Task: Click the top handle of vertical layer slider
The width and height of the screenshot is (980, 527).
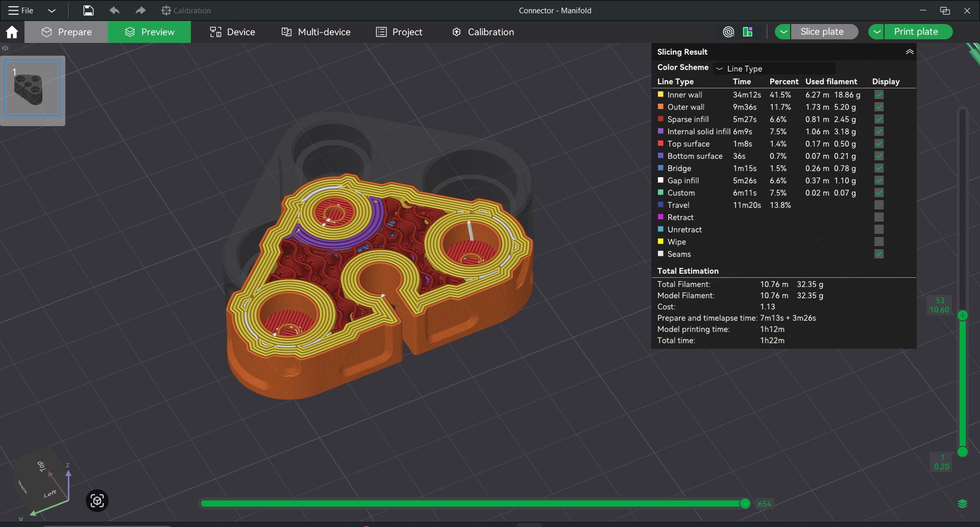Action: point(963,316)
